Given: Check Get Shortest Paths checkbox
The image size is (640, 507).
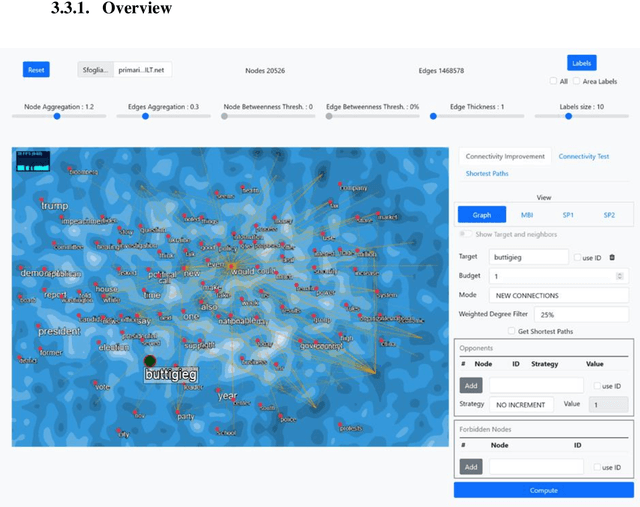Looking at the screenshot, I should coord(511,331).
